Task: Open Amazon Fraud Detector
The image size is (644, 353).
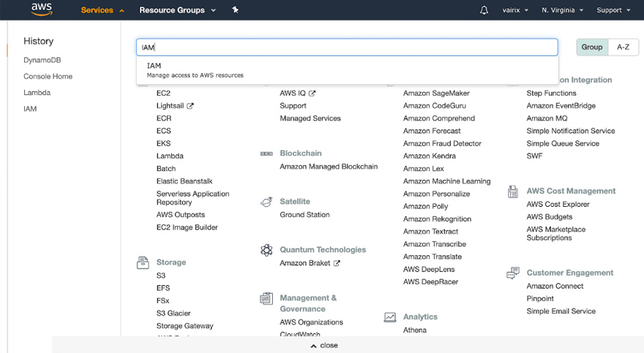Action: [x=442, y=143]
